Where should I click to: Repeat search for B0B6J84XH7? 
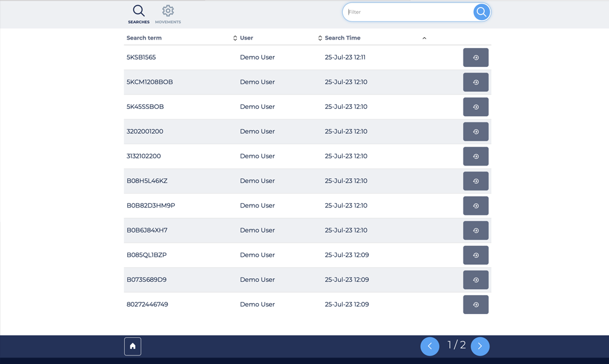click(x=476, y=231)
